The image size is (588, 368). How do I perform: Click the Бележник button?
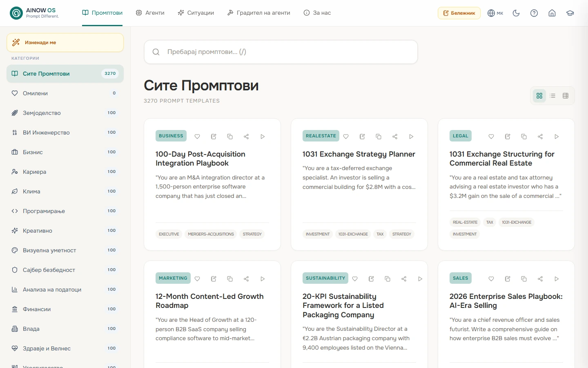(x=459, y=13)
